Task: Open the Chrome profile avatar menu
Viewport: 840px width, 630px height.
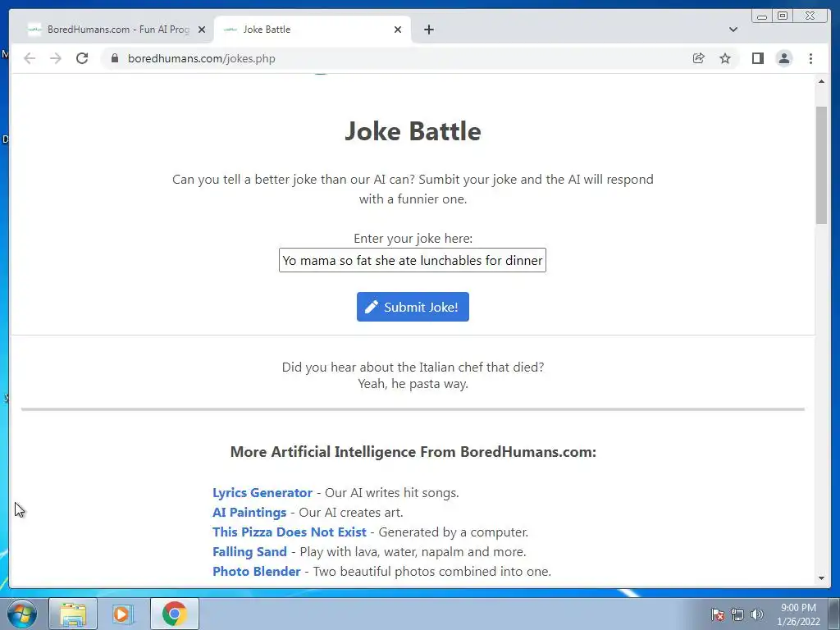Action: pyautogui.click(x=783, y=58)
